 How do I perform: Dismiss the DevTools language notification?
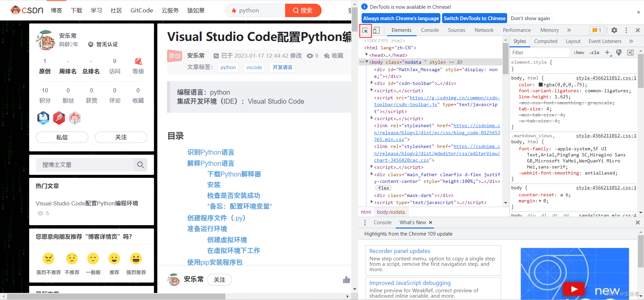[x=638, y=12]
